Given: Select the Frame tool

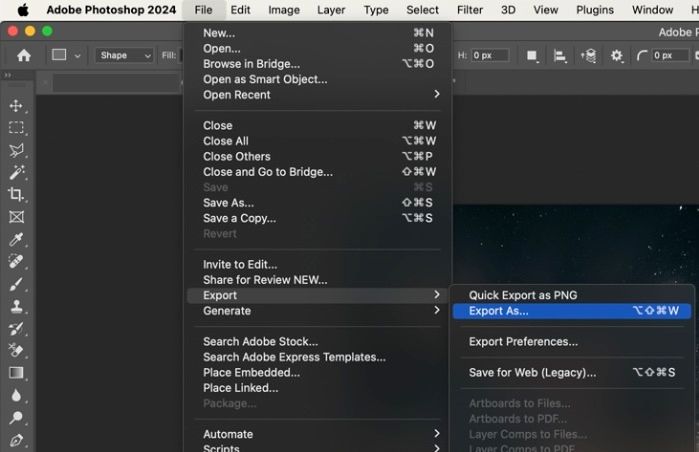Looking at the screenshot, I should click(x=16, y=217).
